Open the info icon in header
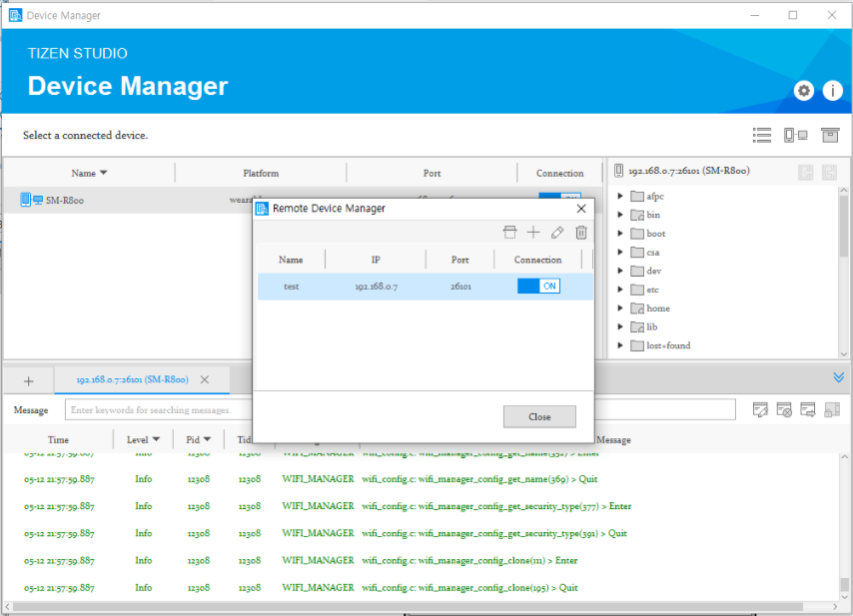Image resolution: width=853 pixels, height=616 pixels. [832, 90]
